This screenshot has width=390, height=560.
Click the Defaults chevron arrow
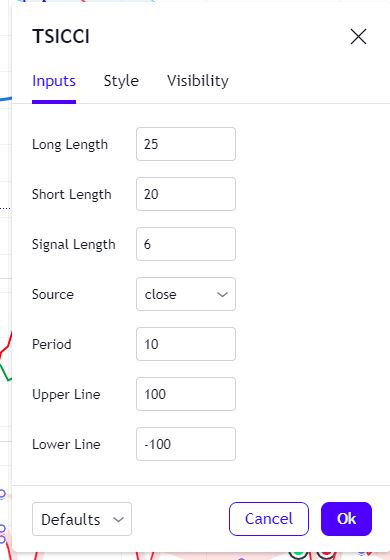[x=118, y=520]
